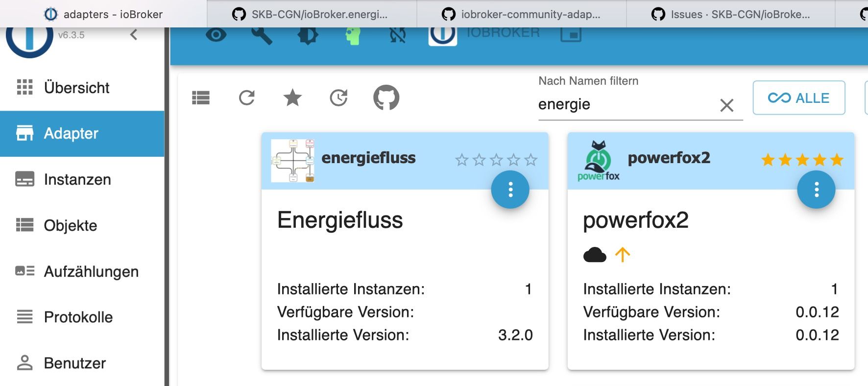Open the energiefluss card three-dot menu
This screenshot has height=386, width=868.
click(x=510, y=190)
